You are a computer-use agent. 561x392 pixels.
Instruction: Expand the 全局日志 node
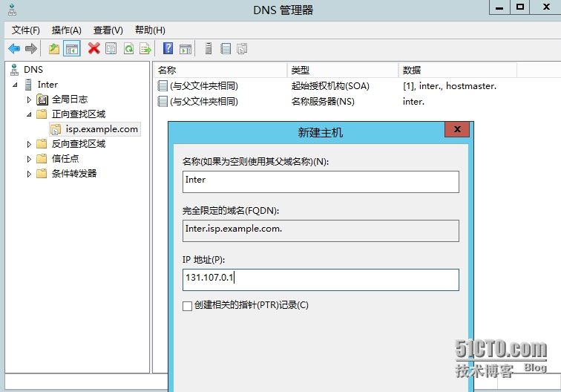(29, 99)
